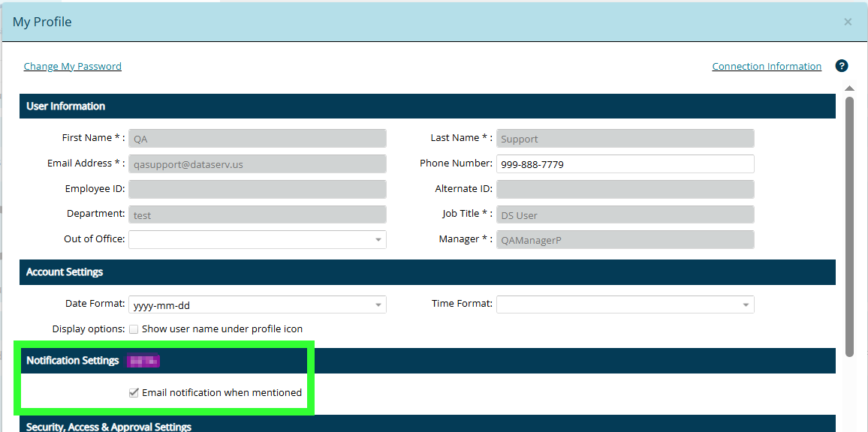
Task: Click the Email Address field
Action: click(258, 164)
